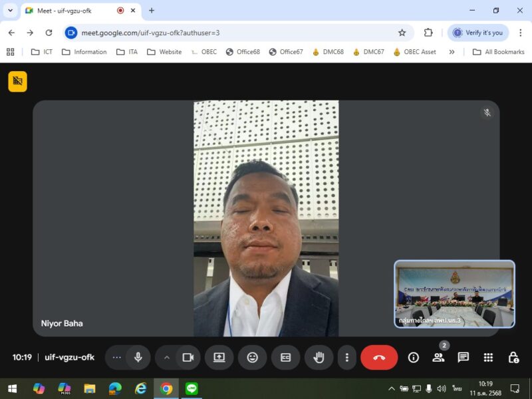Toggle closed captions button

coord(285,357)
